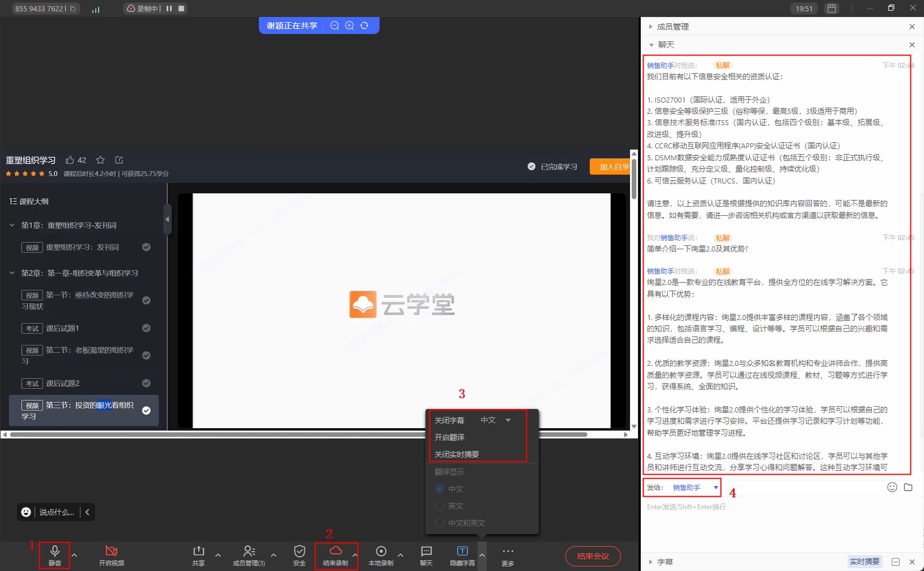
Task: Expand options arrow beside 本地录制
Action: (x=401, y=555)
